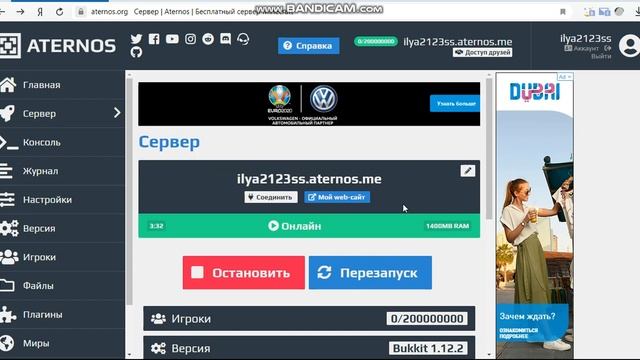Open Мой web-сайт link button
The image size is (640, 360).
337,197
